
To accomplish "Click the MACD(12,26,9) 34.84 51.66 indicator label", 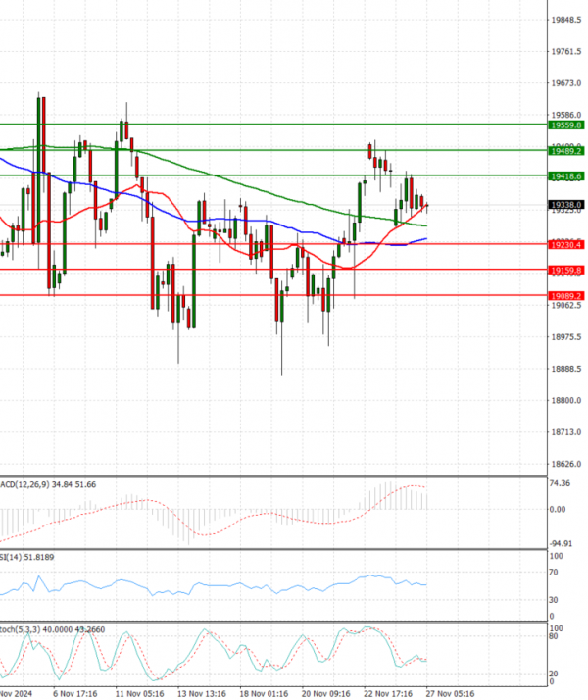I will [48, 485].
